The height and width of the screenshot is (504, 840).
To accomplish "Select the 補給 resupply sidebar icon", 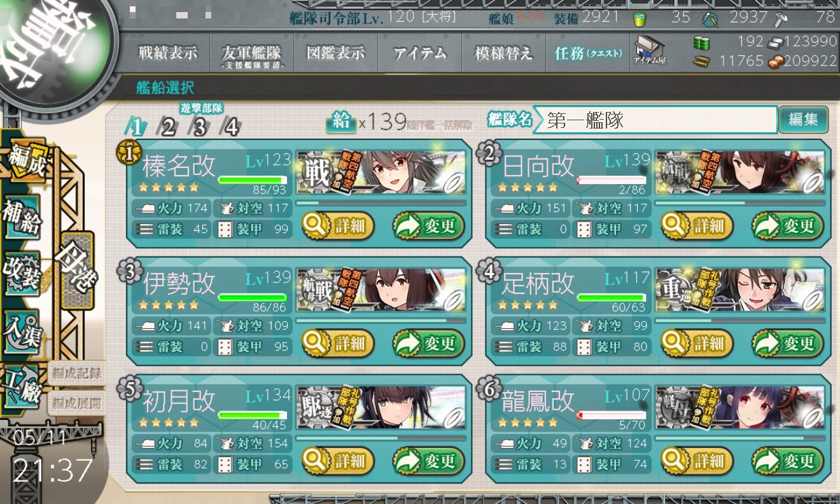I will (x=22, y=218).
